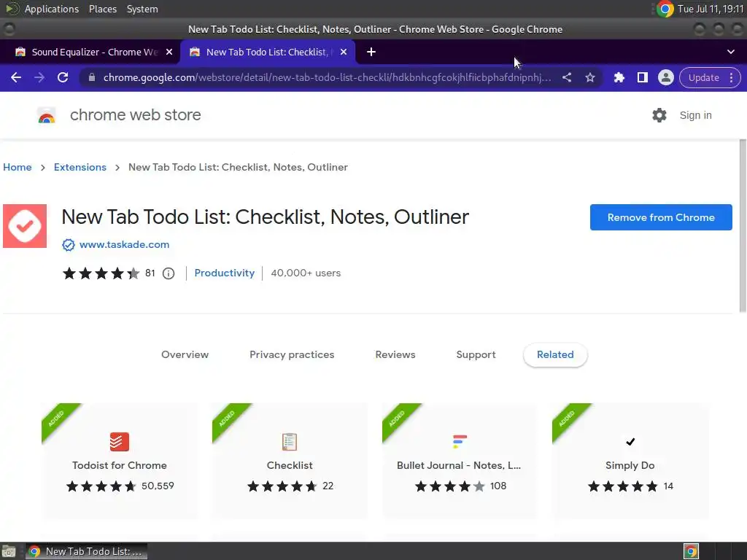Click the taskbar New Tab Todo List window
The width and height of the screenshot is (747, 560).
[x=86, y=551]
